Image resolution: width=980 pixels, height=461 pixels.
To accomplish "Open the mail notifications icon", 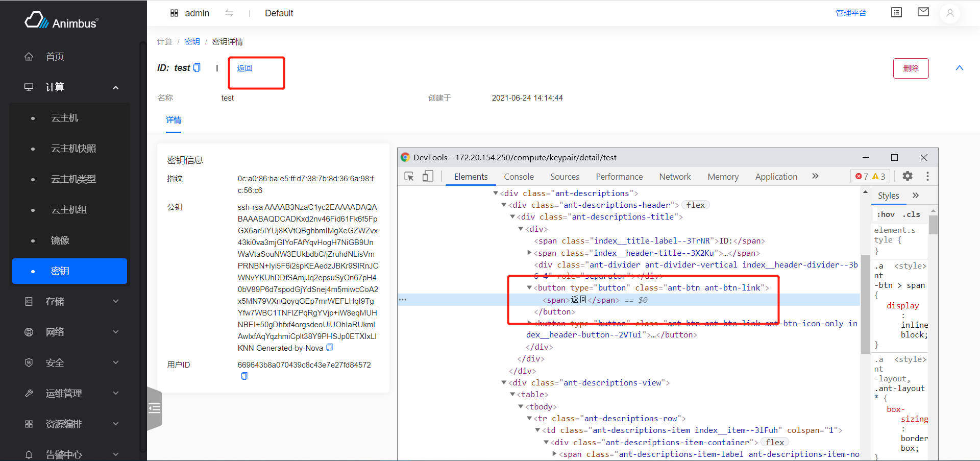I will point(923,12).
